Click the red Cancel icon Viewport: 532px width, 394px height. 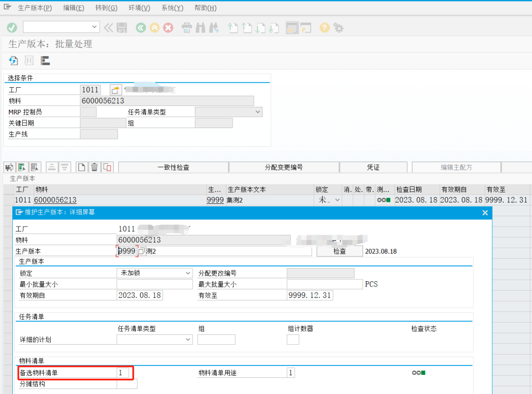pyautogui.click(x=168, y=28)
